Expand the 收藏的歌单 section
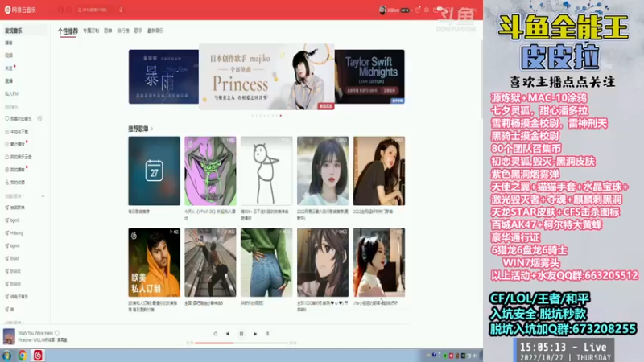644x362 pixels. pyautogui.click(x=14, y=323)
